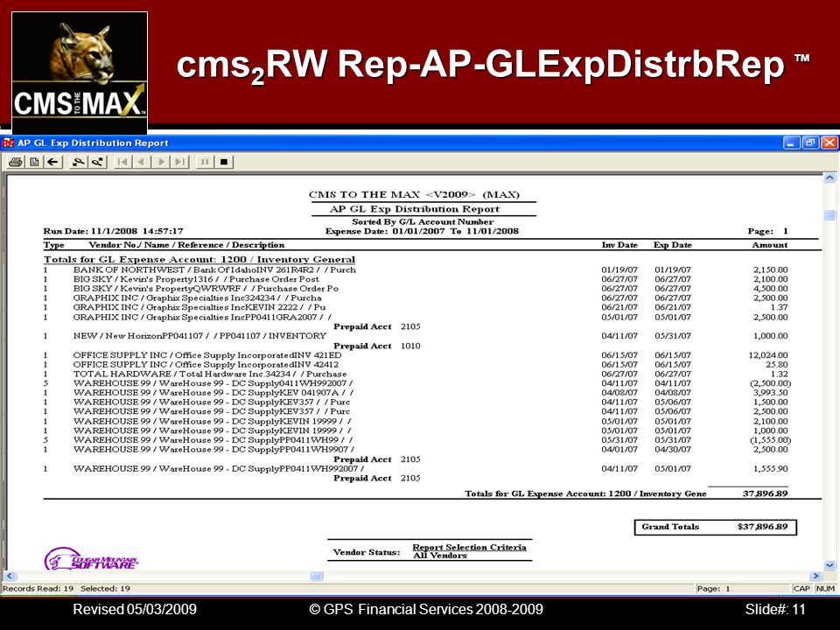The image size is (840, 630).
Task: Click the amount 1.37
Action: point(780,307)
